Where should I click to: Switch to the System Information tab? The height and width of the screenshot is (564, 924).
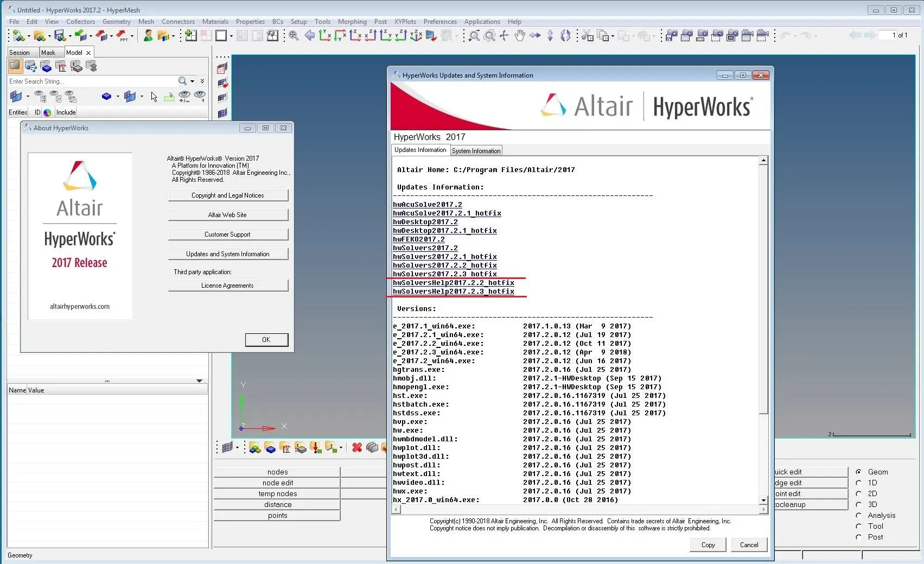[x=476, y=151]
